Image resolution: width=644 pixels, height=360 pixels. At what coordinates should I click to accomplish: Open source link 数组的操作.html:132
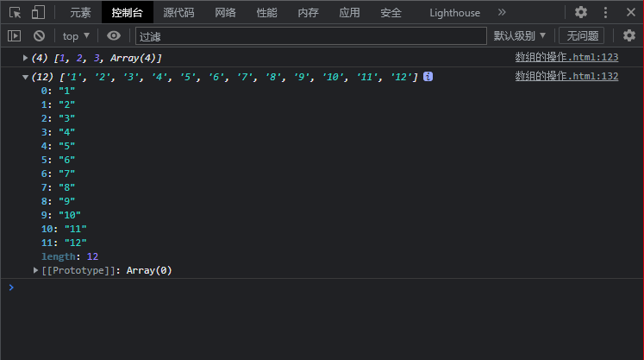(566, 76)
